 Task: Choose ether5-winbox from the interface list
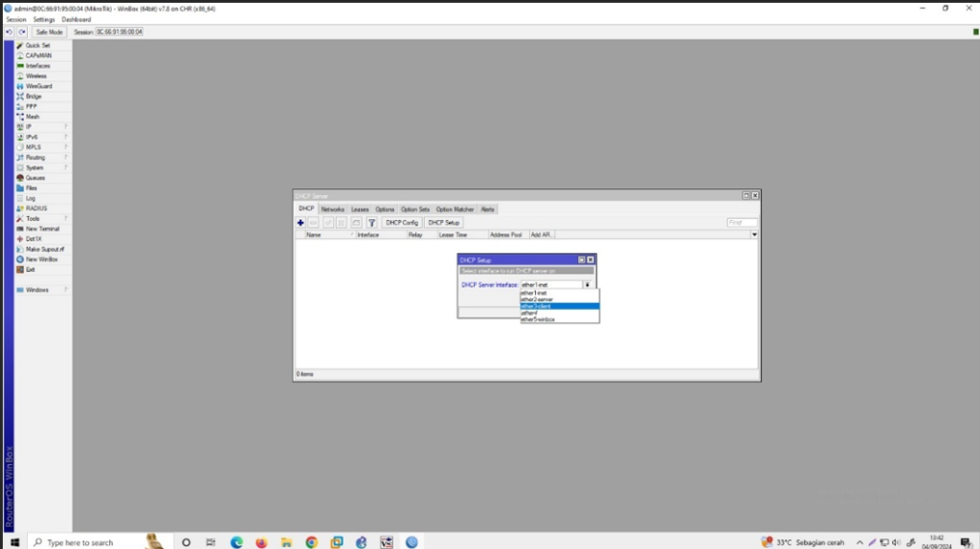(x=559, y=319)
